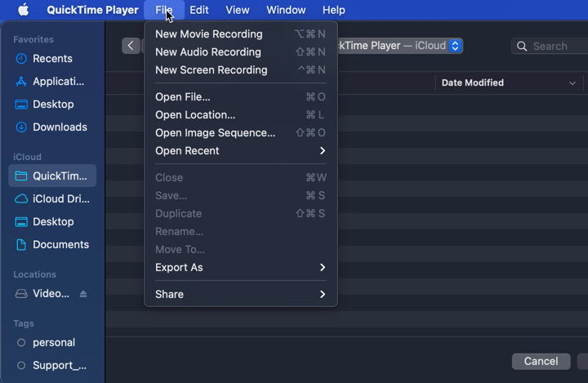Start a New Screen Recording
This screenshot has width=588, height=383.
tap(241, 70)
